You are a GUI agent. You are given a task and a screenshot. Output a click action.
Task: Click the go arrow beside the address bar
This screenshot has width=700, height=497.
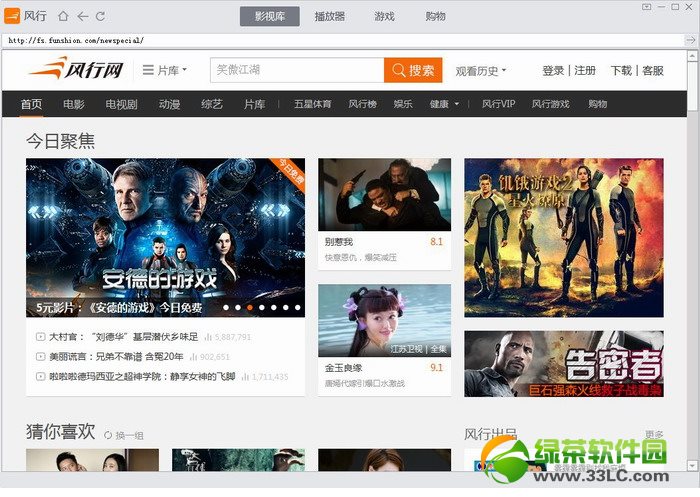(x=690, y=40)
